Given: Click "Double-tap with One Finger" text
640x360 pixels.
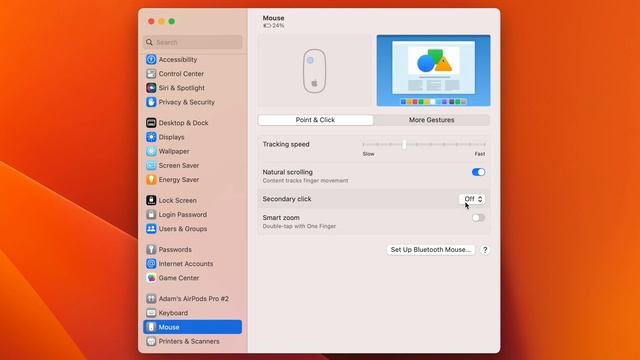Looking at the screenshot, I should [299, 226].
